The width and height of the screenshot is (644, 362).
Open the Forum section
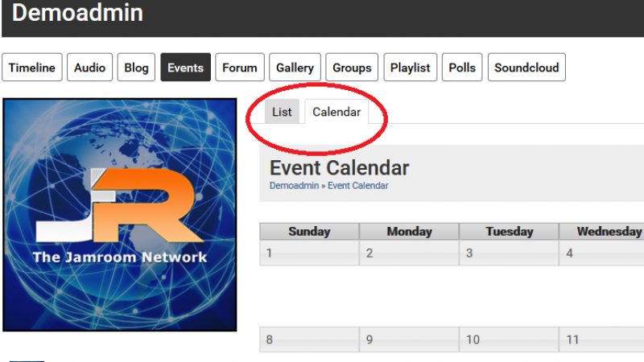click(239, 68)
